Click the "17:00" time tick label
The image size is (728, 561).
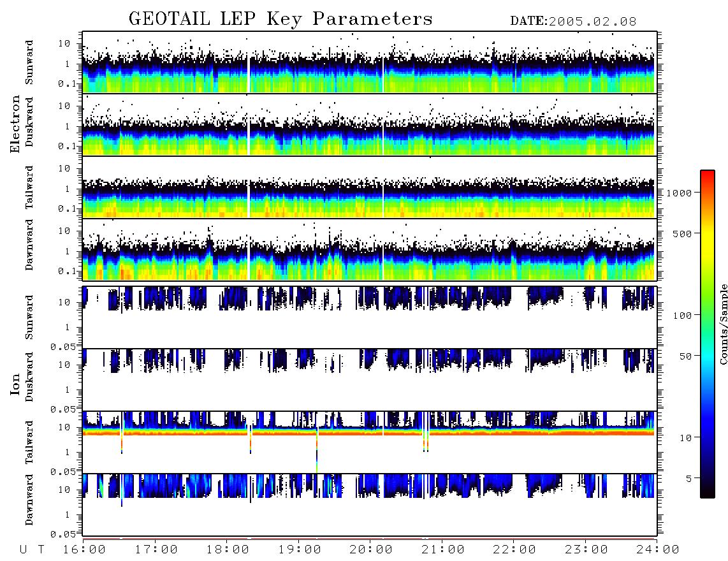156,550
